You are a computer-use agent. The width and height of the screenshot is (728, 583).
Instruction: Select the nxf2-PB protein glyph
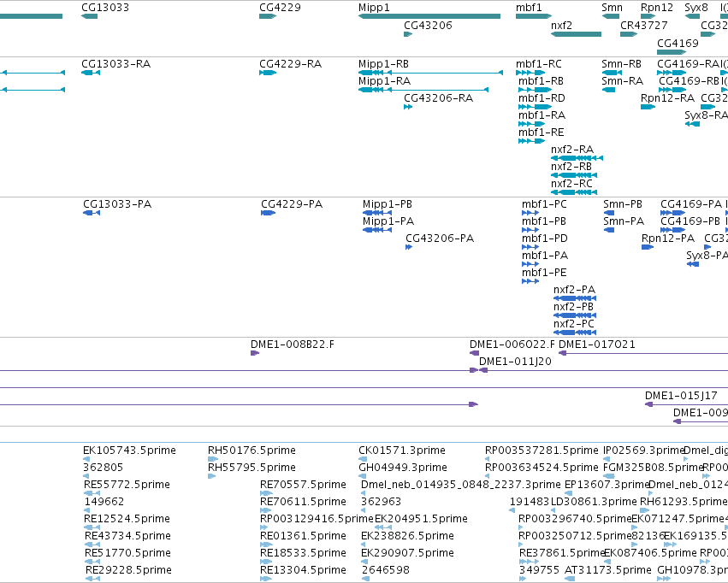(x=575, y=315)
